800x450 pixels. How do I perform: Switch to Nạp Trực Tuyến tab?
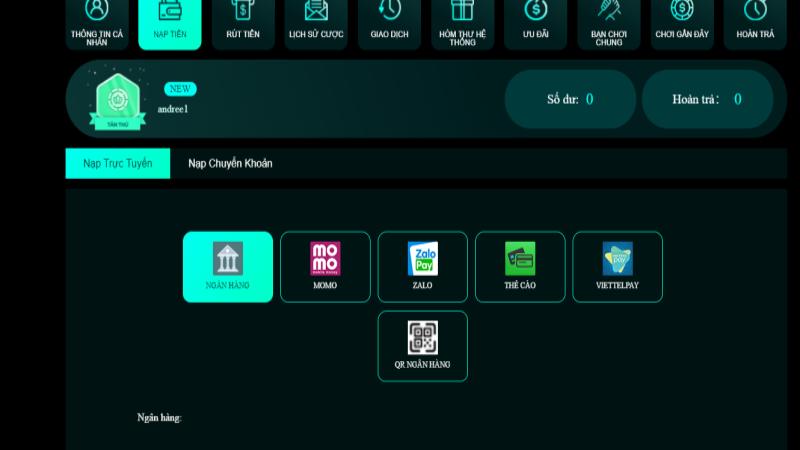point(118,163)
